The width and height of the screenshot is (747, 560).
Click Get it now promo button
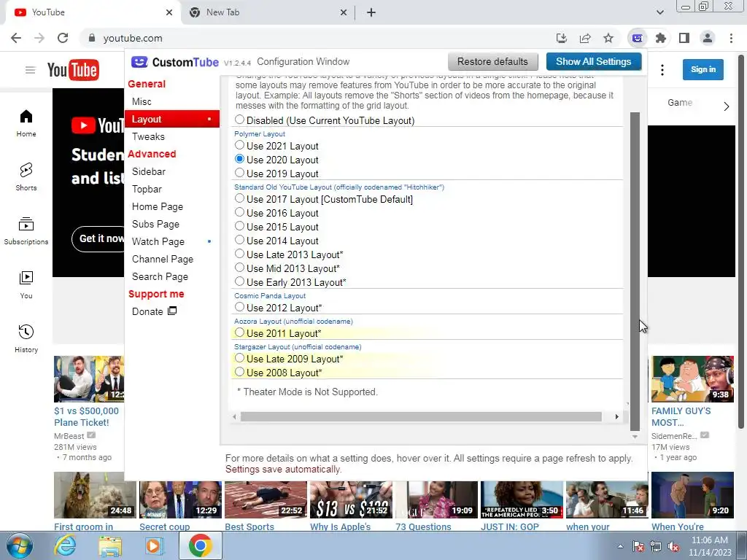[98, 238]
